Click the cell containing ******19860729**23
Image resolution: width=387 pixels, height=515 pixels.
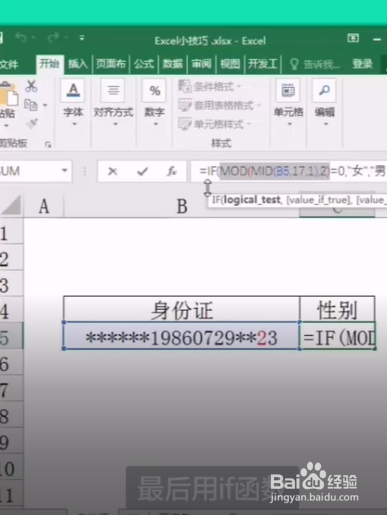pos(182,336)
